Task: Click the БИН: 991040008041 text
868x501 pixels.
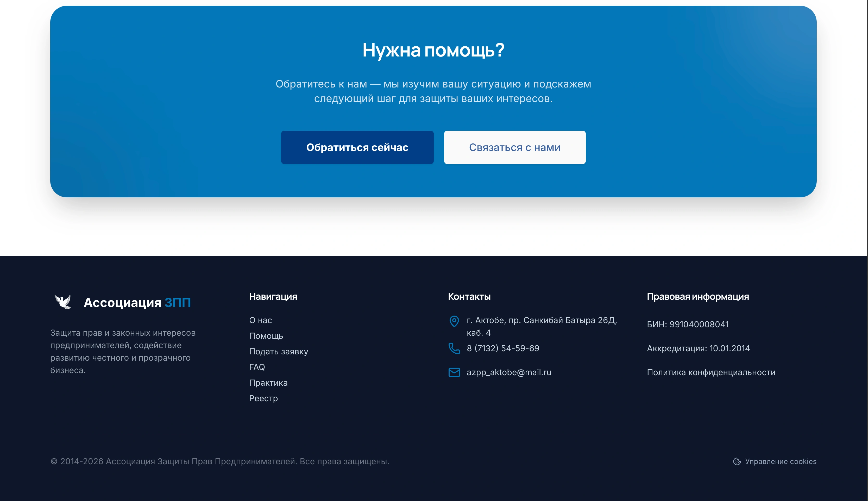Action: click(x=688, y=324)
